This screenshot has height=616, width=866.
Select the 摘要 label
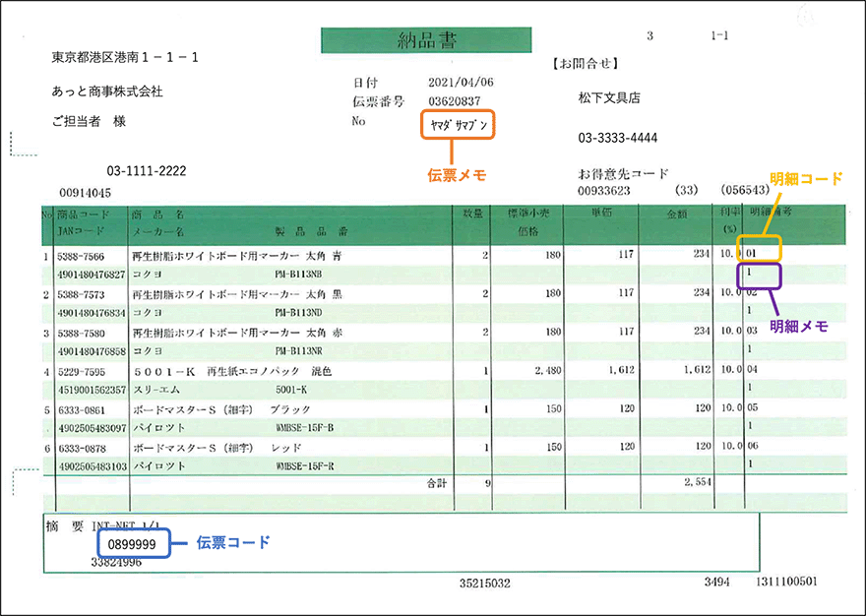[x=65, y=526]
